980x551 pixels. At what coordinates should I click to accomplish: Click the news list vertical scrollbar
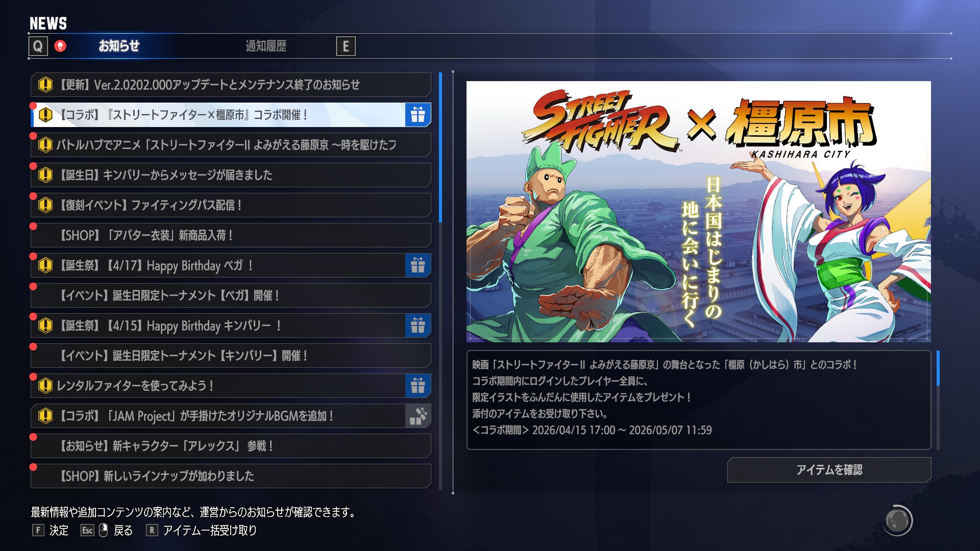pyautogui.click(x=440, y=147)
